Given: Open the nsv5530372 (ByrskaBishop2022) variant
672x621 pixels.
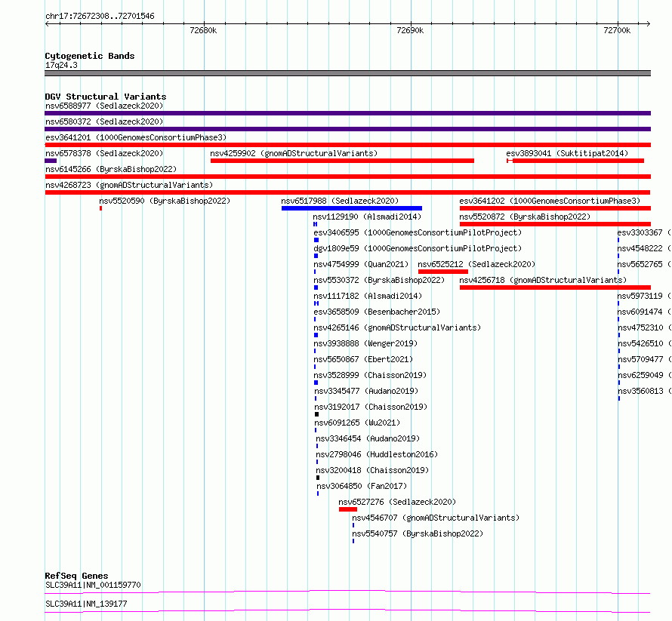Looking at the screenshot, I should 379,280.
